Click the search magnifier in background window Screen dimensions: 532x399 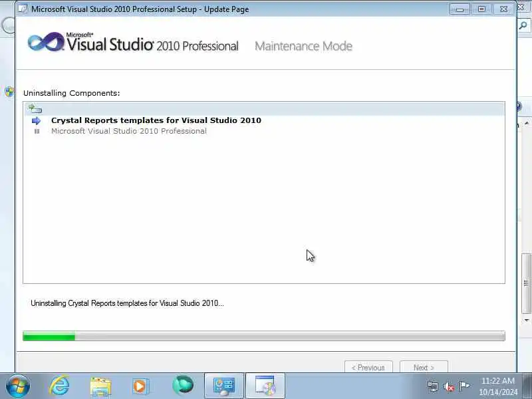(523, 25)
